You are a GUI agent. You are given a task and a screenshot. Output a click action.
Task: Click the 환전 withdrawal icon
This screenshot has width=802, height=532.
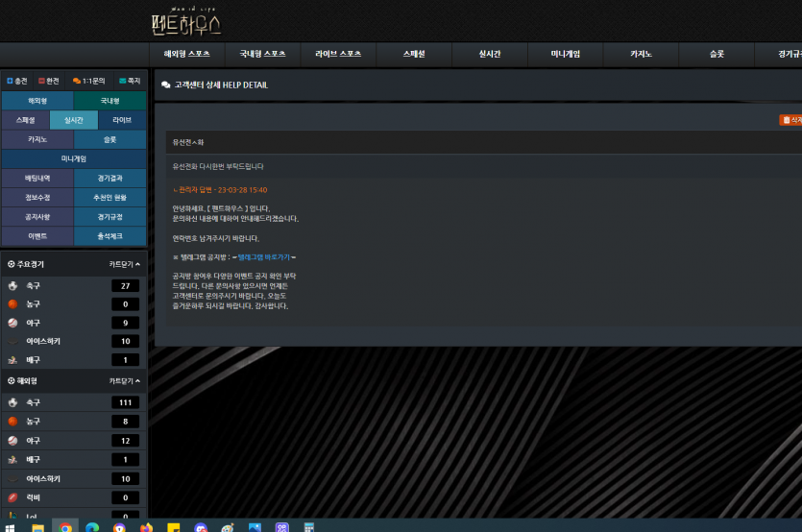41,82
